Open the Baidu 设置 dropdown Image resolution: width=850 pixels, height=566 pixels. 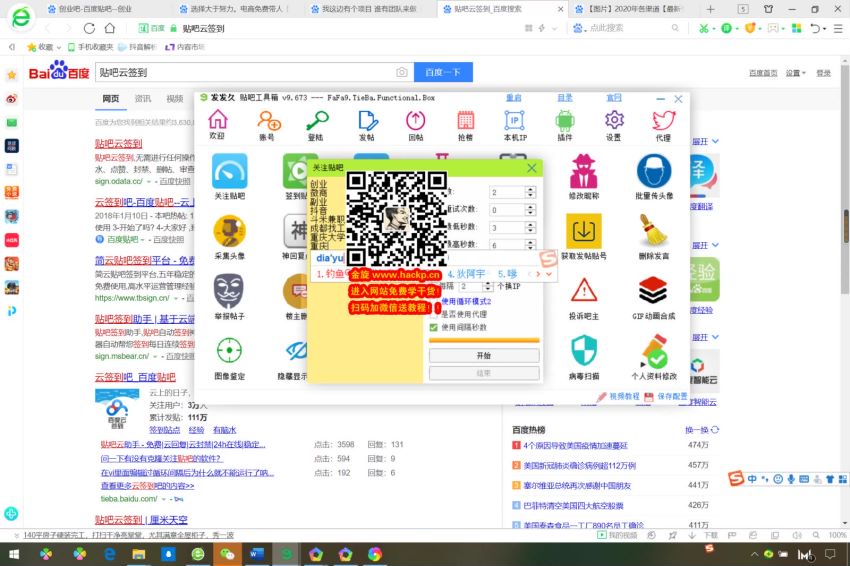pyautogui.click(x=796, y=73)
